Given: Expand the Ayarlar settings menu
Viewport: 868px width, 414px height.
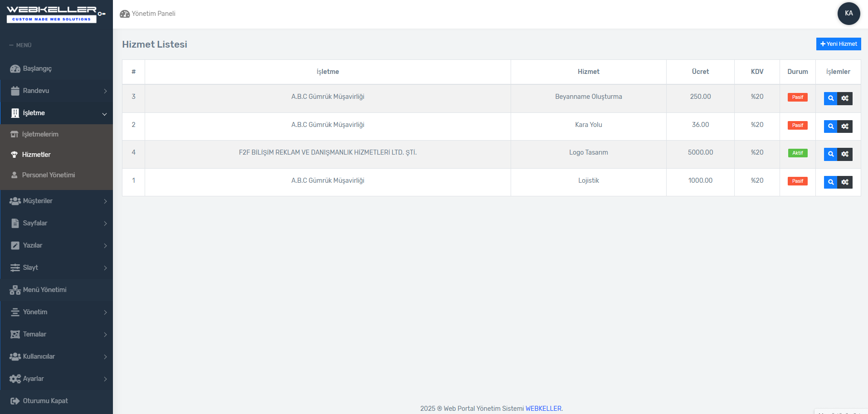Looking at the screenshot, I should point(57,379).
